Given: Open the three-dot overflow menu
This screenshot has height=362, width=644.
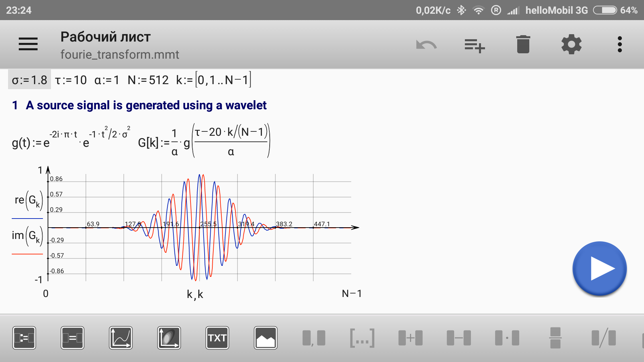Looking at the screenshot, I should (620, 44).
